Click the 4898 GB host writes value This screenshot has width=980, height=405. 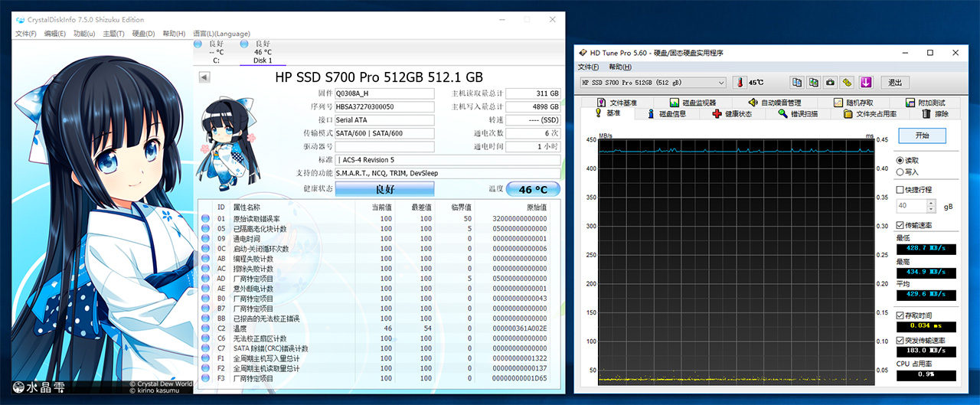(534, 106)
